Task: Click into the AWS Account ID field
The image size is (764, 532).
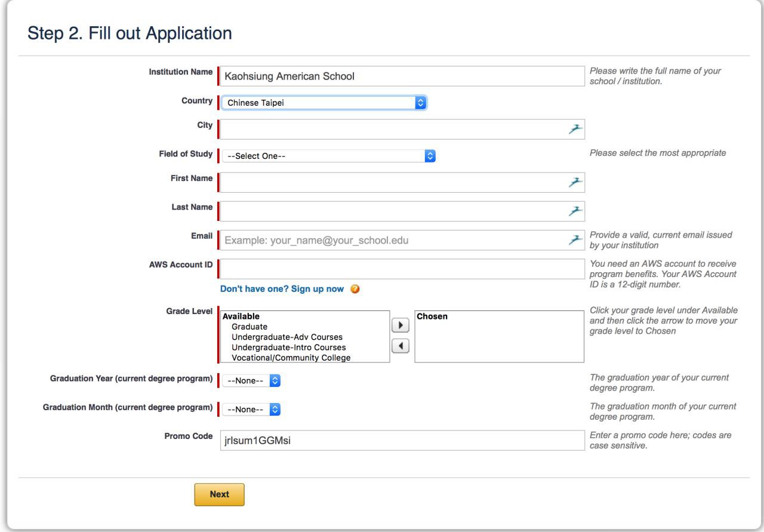Action: coord(402,269)
